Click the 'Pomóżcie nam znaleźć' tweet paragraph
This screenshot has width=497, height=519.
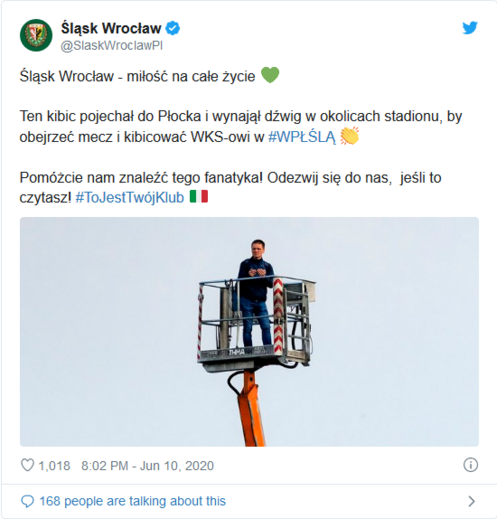point(230,187)
